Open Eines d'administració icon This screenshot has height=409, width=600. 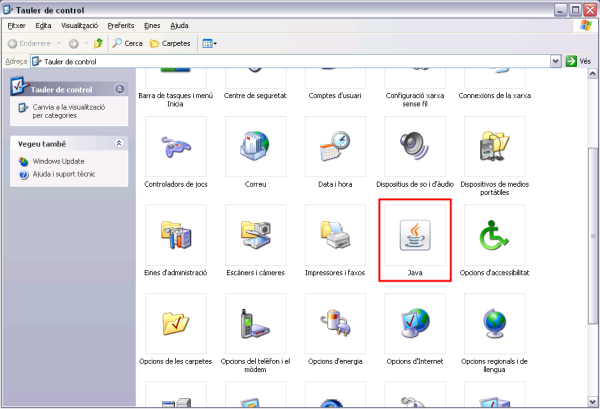175,236
